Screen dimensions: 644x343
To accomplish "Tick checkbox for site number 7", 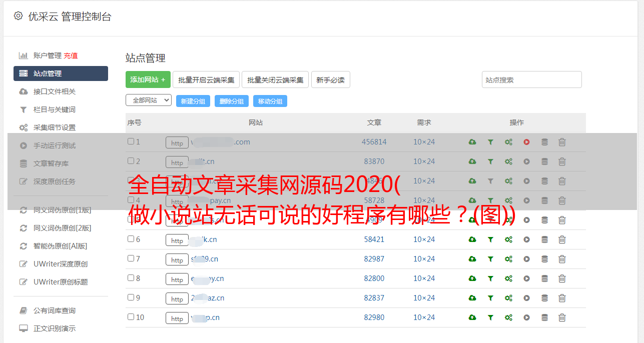I will tap(131, 258).
